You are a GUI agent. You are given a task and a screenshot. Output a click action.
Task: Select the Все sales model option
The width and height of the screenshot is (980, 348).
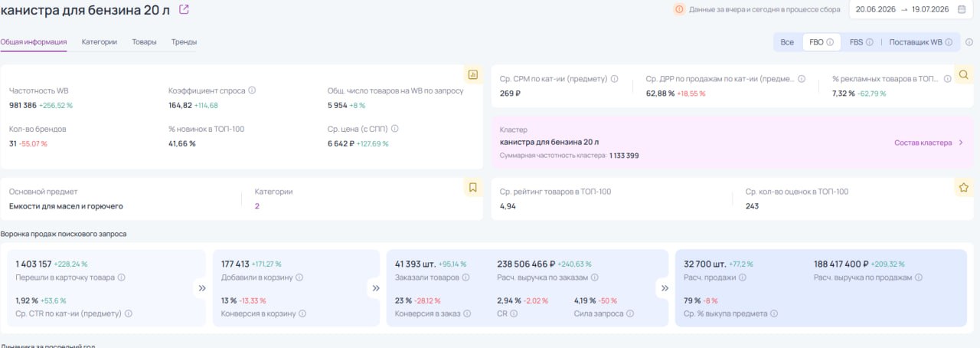pyautogui.click(x=787, y=42)
